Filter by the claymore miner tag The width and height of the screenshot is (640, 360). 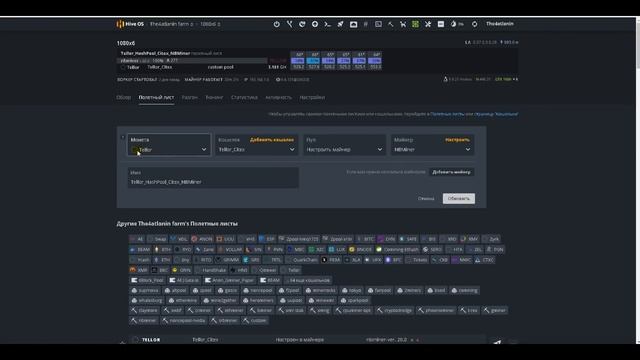coord(144,310)
